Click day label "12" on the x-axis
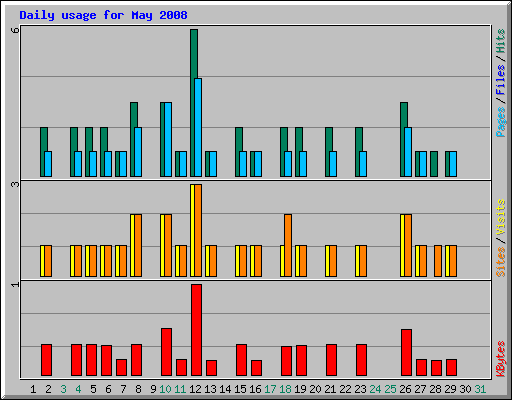 click(195, 389)
